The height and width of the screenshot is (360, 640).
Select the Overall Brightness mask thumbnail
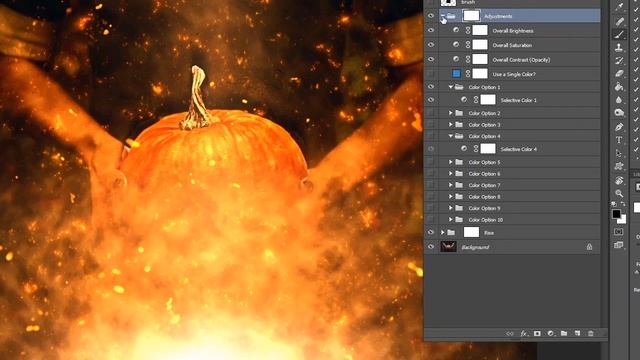480,30
